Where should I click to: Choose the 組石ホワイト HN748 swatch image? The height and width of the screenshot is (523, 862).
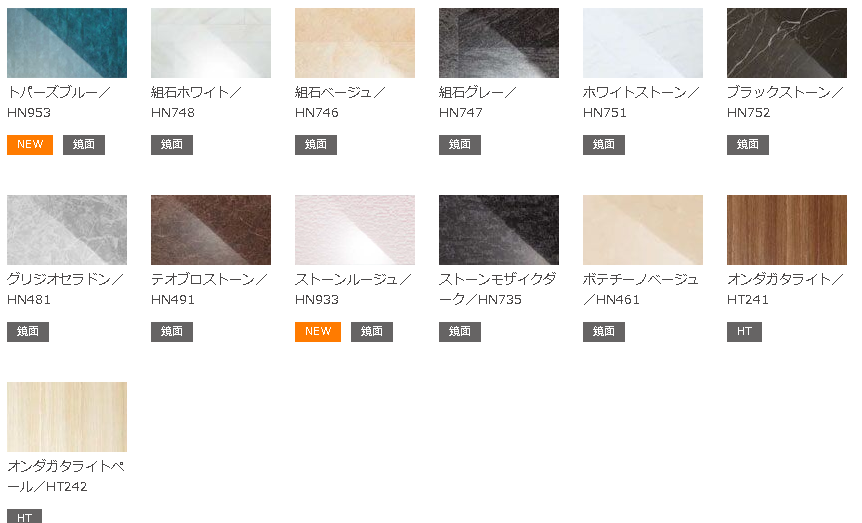coord(211,43)
